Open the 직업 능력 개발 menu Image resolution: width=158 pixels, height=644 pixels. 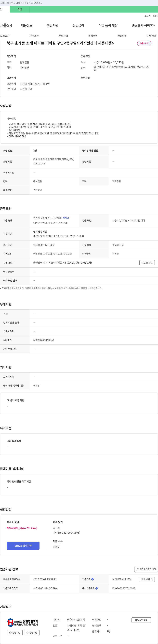click(x=108, y=25)
